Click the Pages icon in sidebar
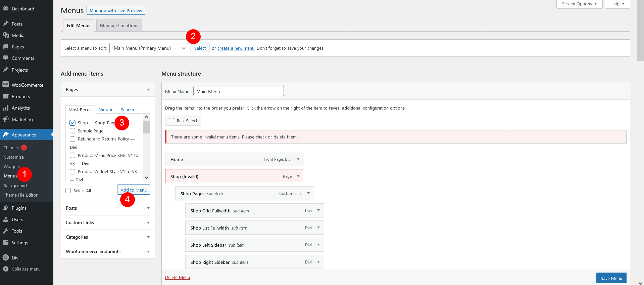644x285 pixels. [6, 47]
